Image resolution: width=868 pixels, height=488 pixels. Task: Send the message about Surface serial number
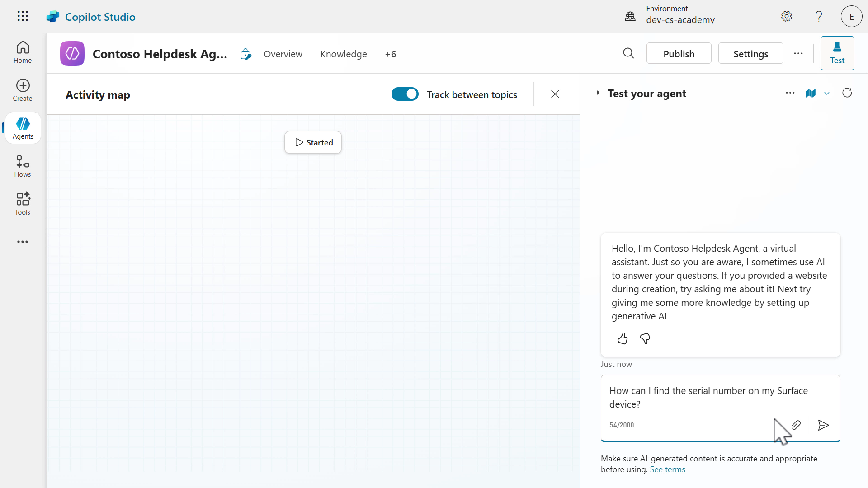point(823,425)
